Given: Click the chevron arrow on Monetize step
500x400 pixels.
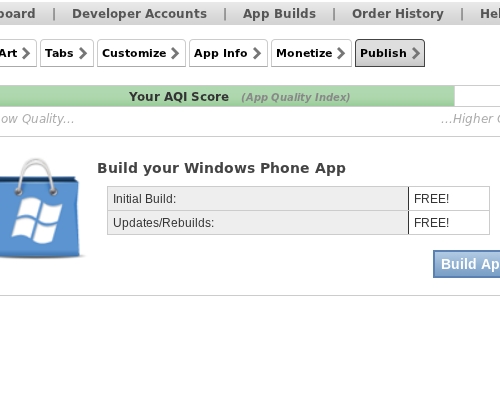Looking at the screenshot, I should 341,53.
